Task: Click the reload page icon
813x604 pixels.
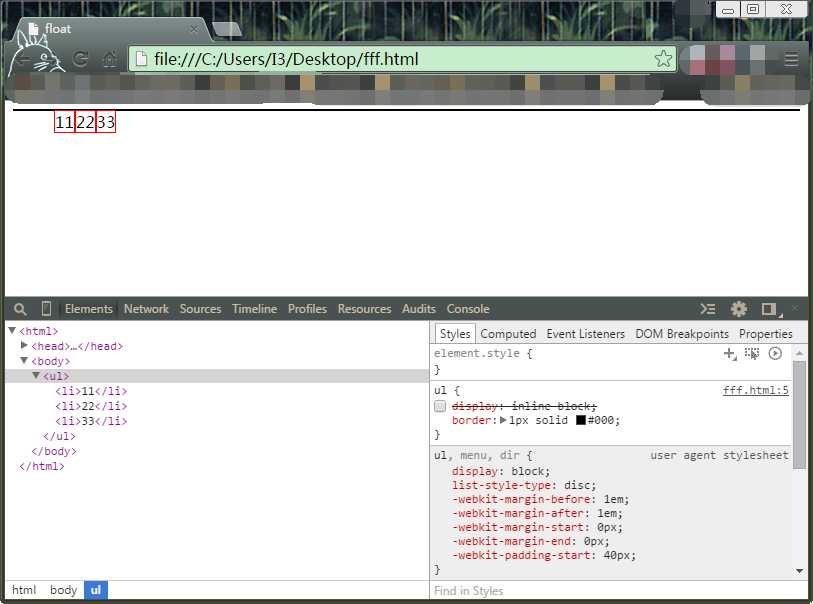Action: pyautogui.click(x=80, y=59)
